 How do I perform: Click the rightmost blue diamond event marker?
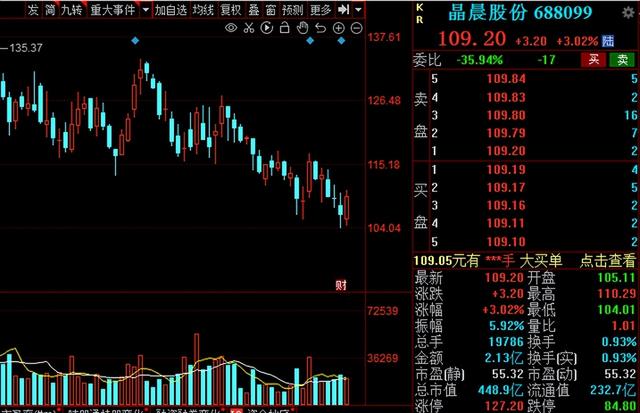(x=341, y=40)
